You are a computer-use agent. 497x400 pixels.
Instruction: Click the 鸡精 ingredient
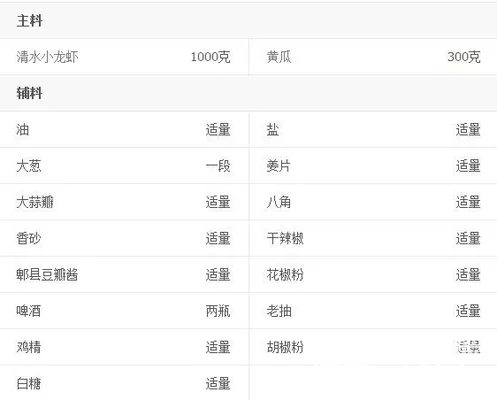29,347
